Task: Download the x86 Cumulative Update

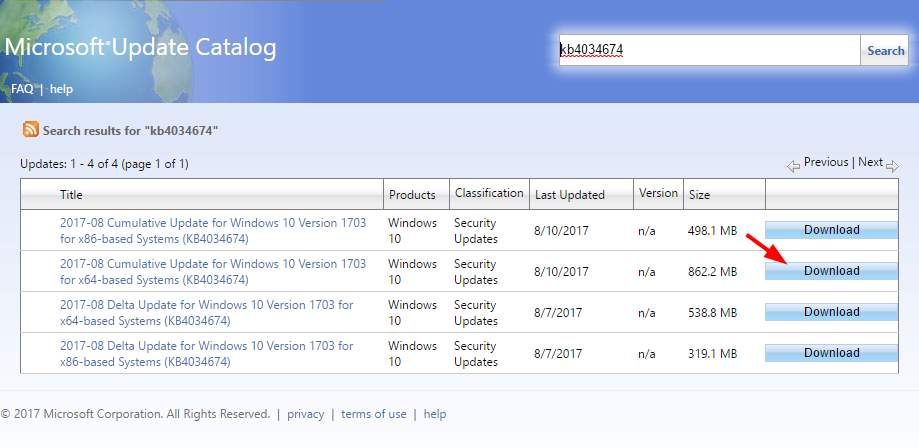Action: pos(831,230)
